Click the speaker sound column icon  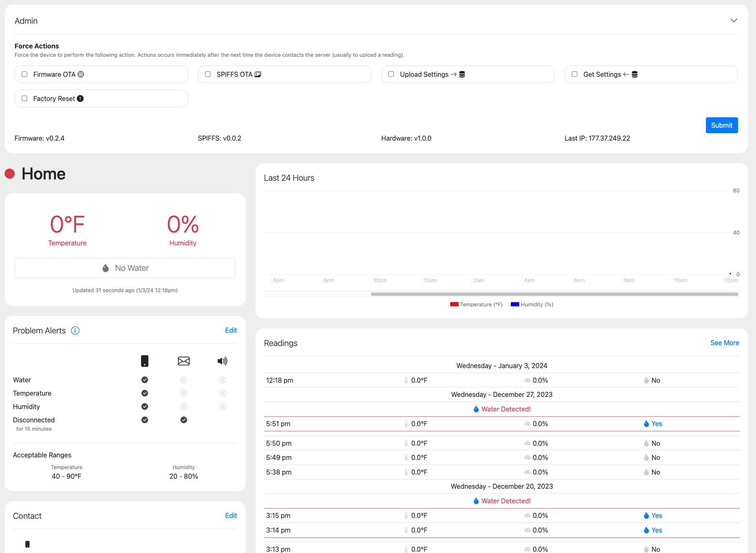[222, 361]
